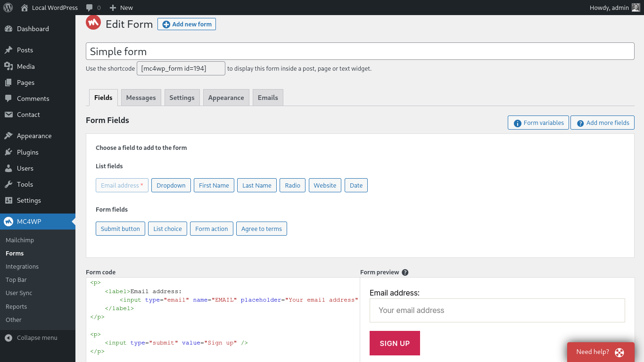Open the + New content menu

click(121, 8)
